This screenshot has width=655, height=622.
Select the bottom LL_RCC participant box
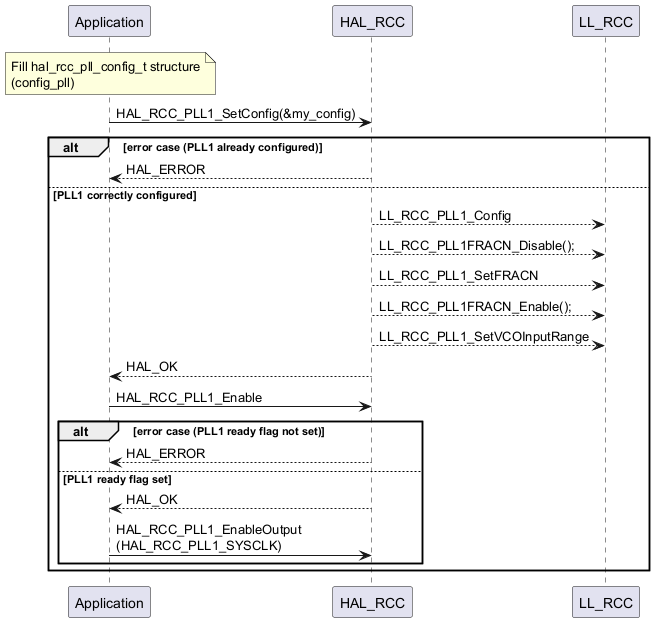(x=604, y=602)
